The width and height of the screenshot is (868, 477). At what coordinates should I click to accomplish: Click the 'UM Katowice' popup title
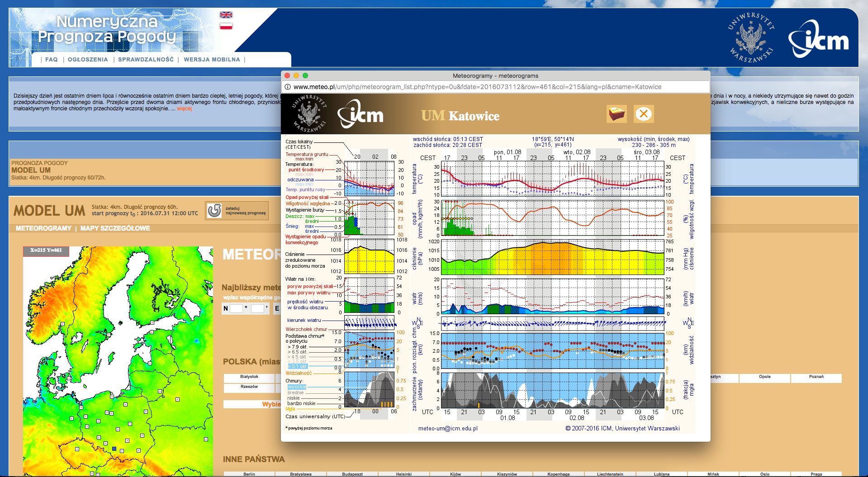pyautogui.click(x=460, y=116)
